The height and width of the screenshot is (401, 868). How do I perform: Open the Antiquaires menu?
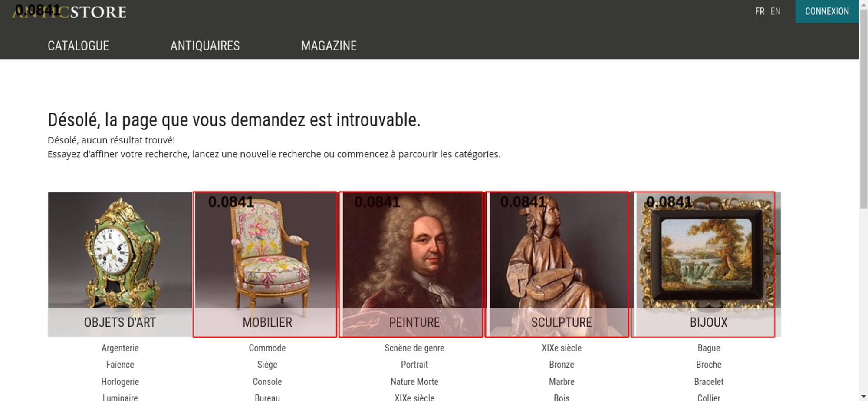(x=205, y=46)
